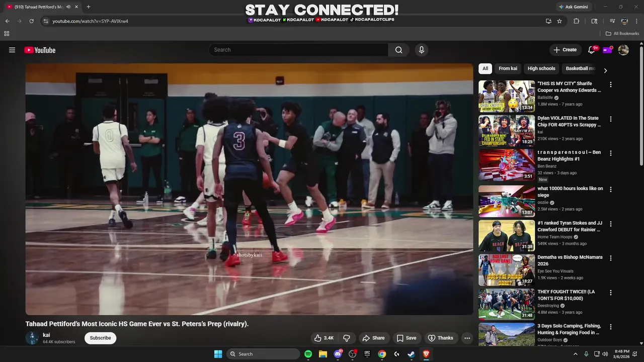Viewport: 644px width, 362px height.
Task: Open Discord from the taskbar
Action: (338, 354)
